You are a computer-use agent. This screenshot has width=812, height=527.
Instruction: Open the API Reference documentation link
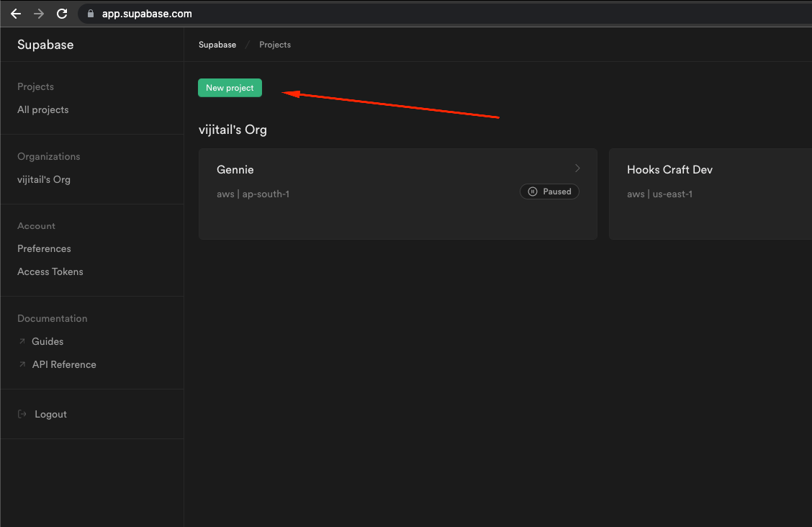click(x=64, y=364)
